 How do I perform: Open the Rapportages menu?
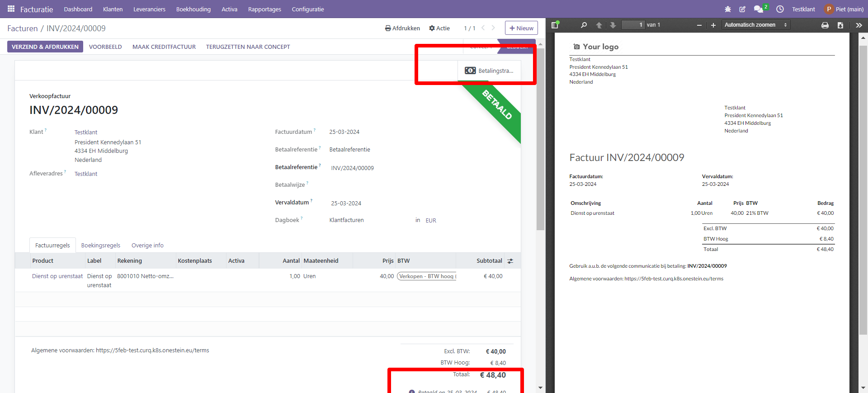pos(264,9)
